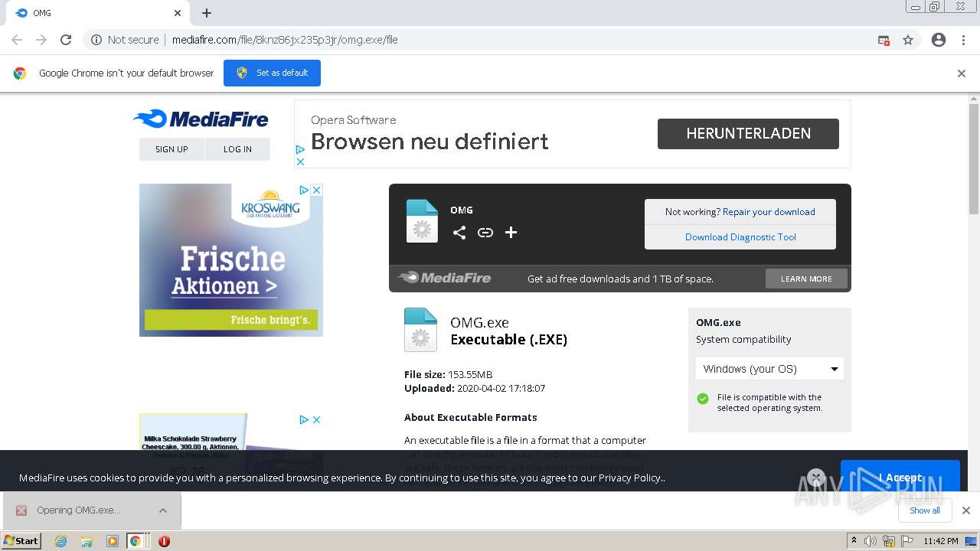
Task: Click Show all downloads button
Action: click(925, 510)
